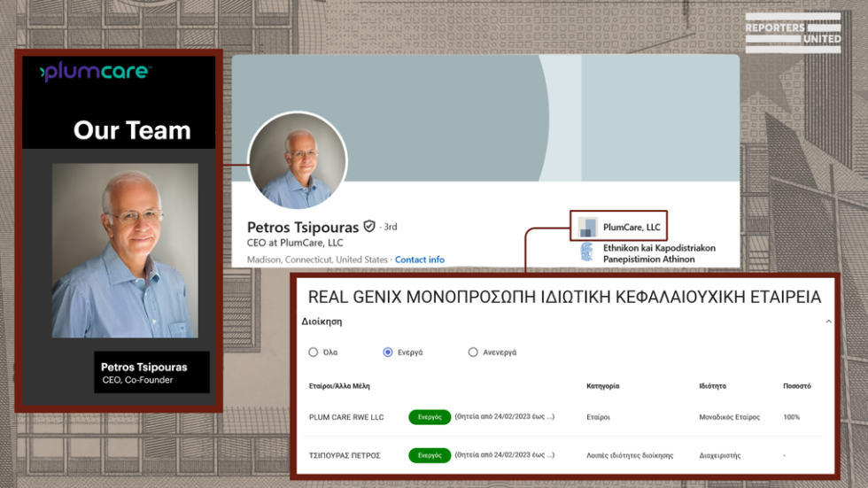Click the Ενεργός badge on the PLUM CARE RWE LLC row
This screenshot has width=868, height=488.
pyautogui.click(x=430, y=416)
